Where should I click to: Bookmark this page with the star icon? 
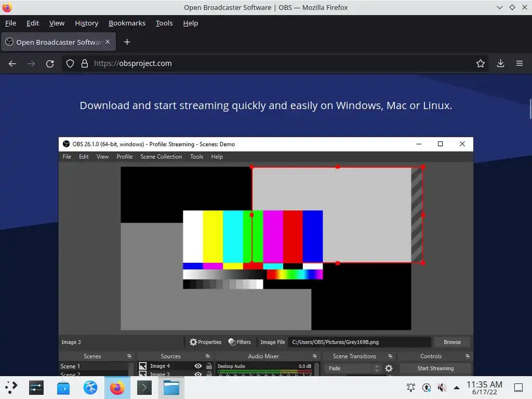(x=480, y=63)
